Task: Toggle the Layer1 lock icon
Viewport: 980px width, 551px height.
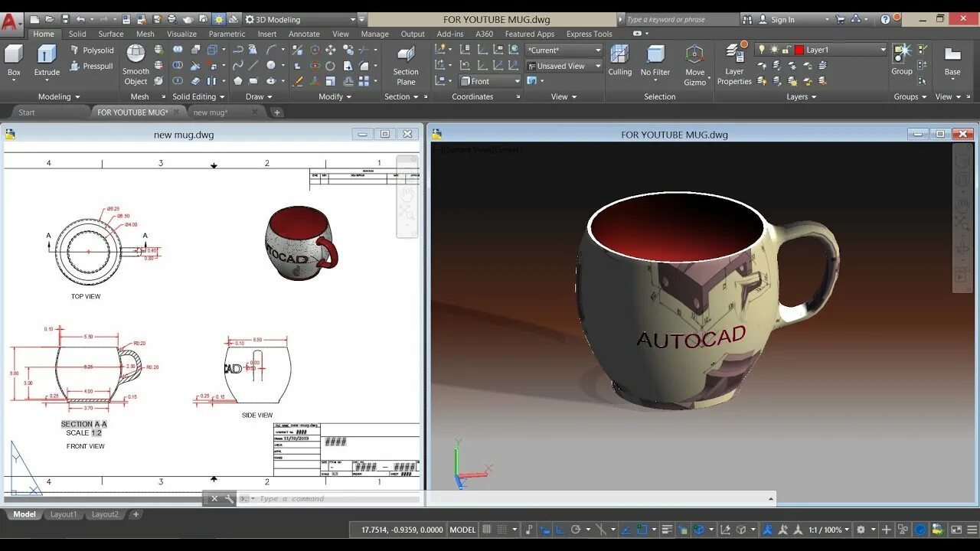Action: [x=786, y=50]
